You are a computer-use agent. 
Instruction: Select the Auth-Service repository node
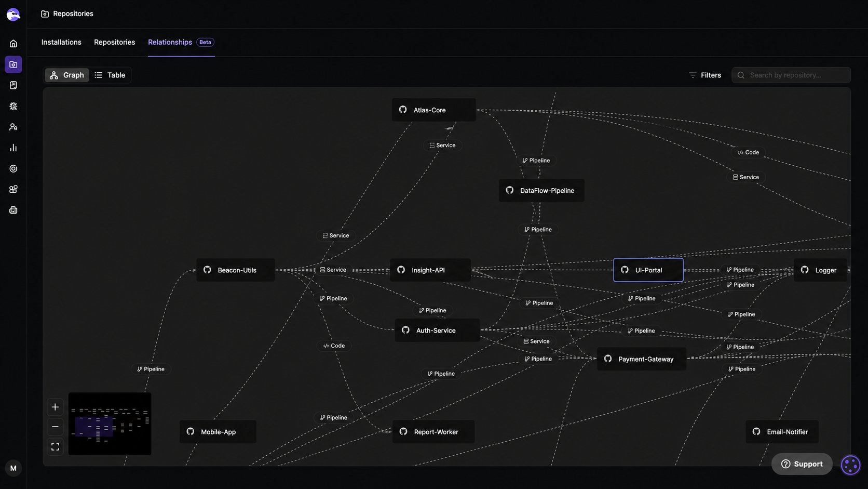tap(437, 330)
